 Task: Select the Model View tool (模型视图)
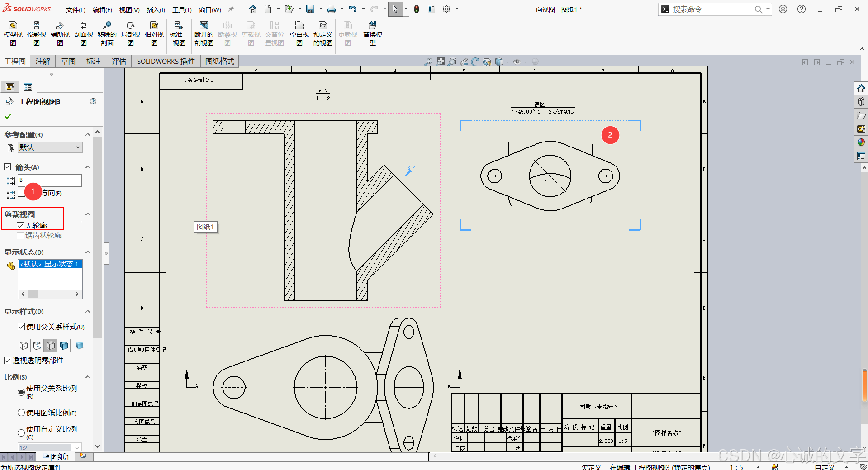pos(13,34)
